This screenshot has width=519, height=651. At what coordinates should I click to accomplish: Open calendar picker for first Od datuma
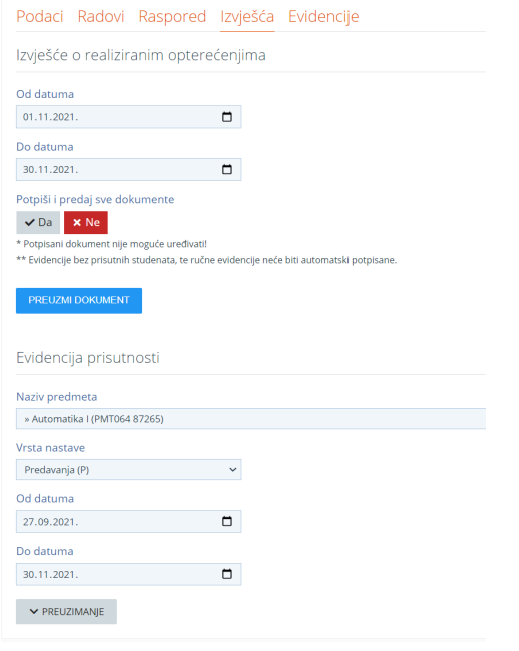click(227, 117)
